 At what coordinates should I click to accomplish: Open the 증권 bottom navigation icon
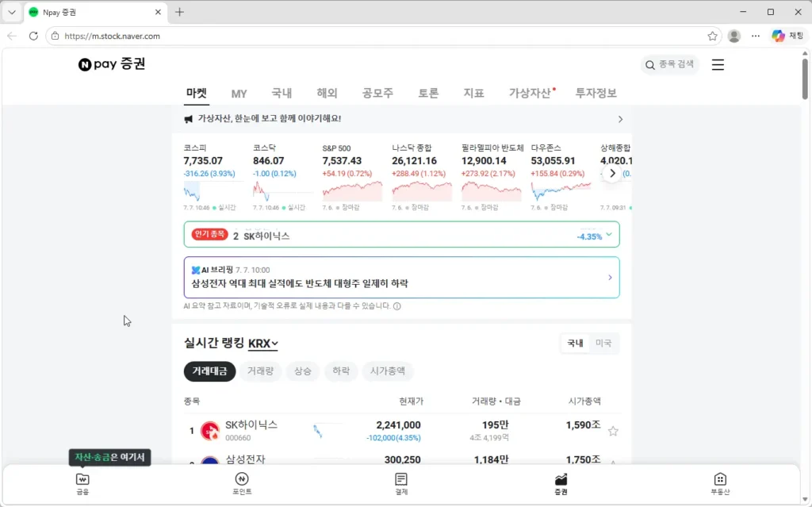point(561,484)
